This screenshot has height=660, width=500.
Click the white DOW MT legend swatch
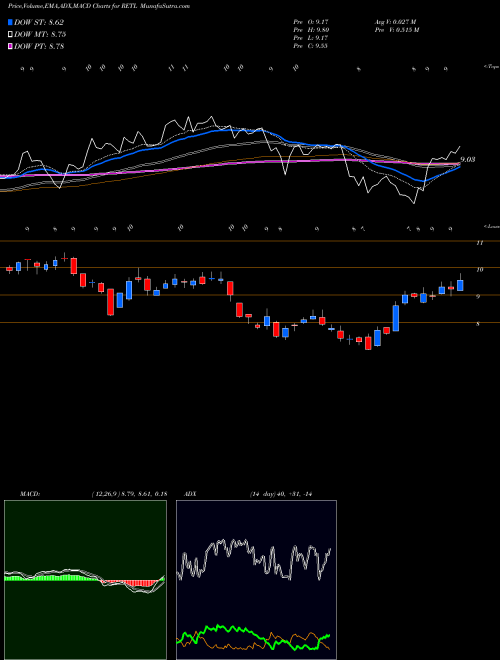11,35
